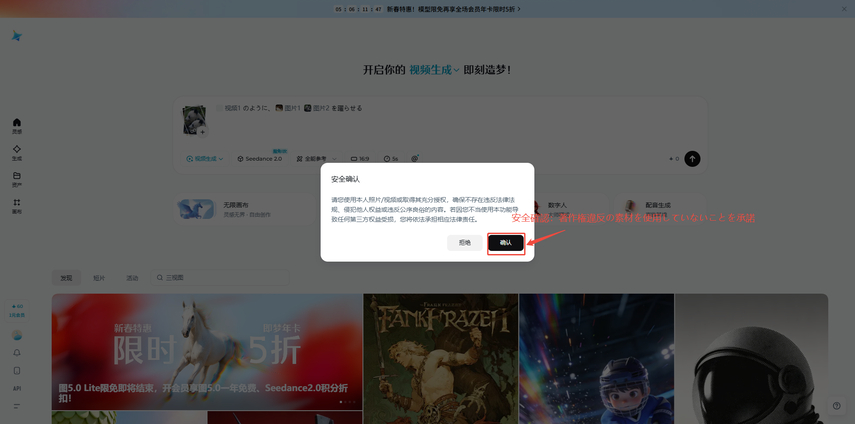Open the 资产 folder icon in sidebar
Screen dimensions: 855x424
[x=17, y=179]
